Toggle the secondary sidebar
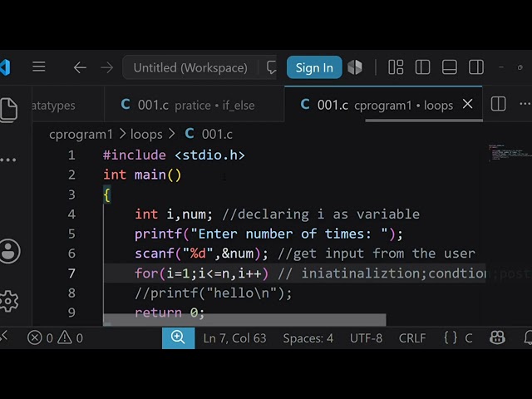The image size is (532, 399). pos(476,66)
